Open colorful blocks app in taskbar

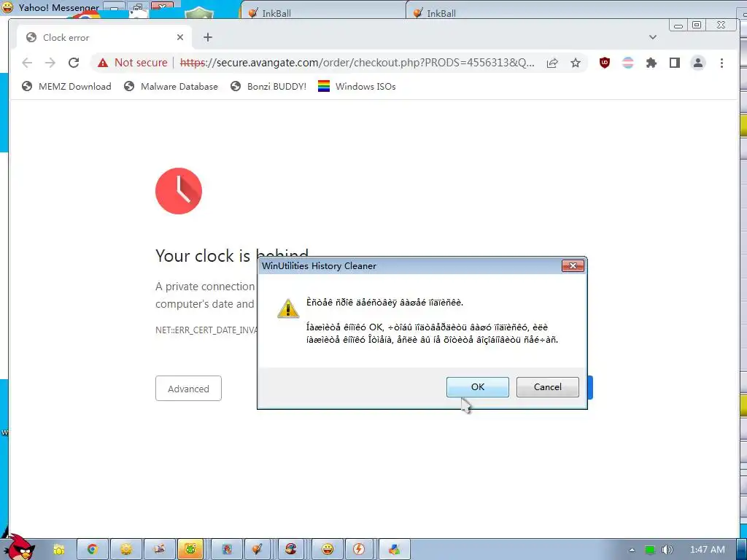click(394, 550)
